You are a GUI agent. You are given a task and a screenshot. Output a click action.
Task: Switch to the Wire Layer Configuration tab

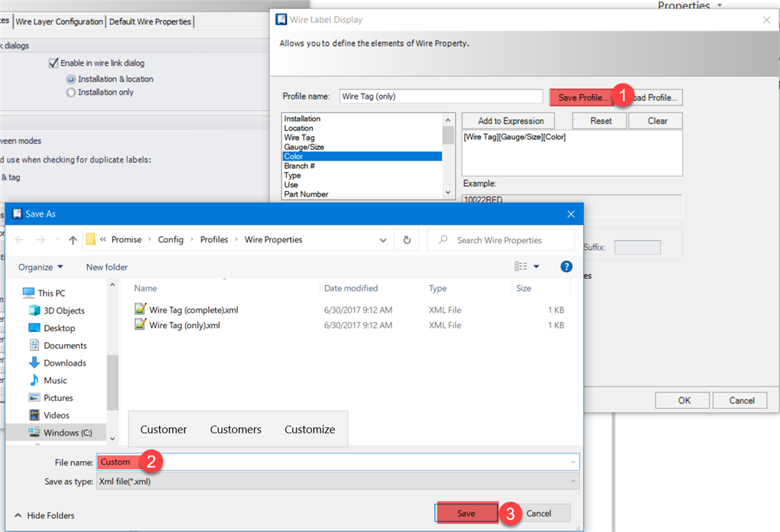59,21
